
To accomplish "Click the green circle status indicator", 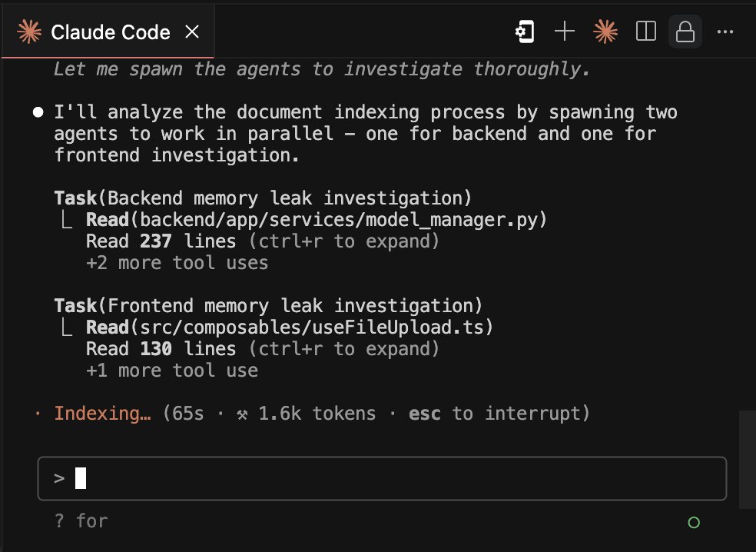I will tap(694, 523).
